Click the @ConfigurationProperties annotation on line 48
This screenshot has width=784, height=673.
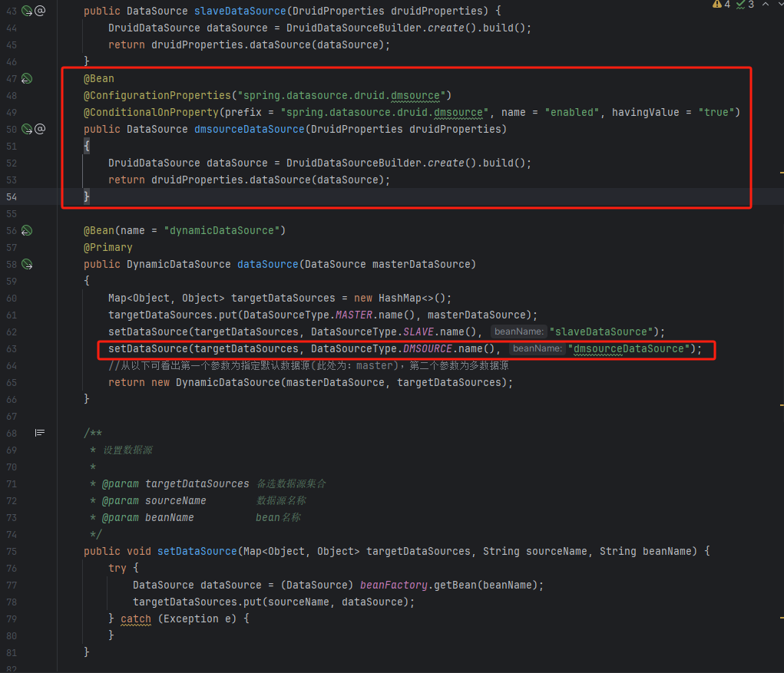[x=157, y=95]
